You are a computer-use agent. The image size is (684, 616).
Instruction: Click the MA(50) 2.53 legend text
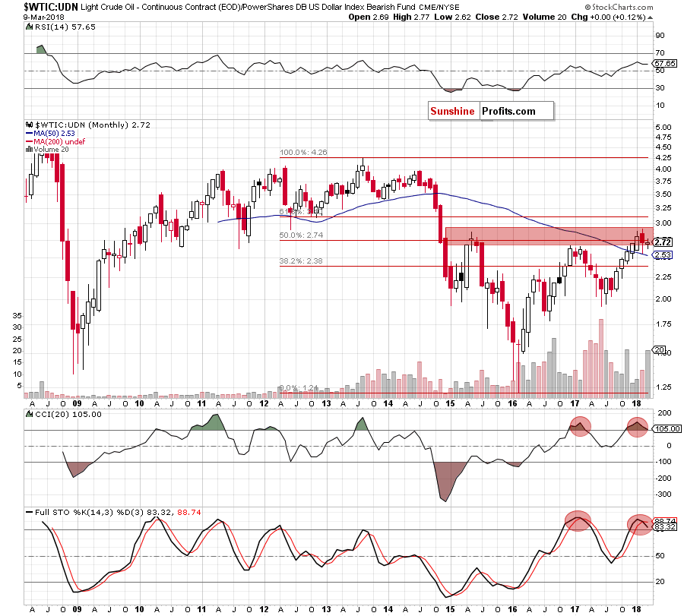pos(55,134)
